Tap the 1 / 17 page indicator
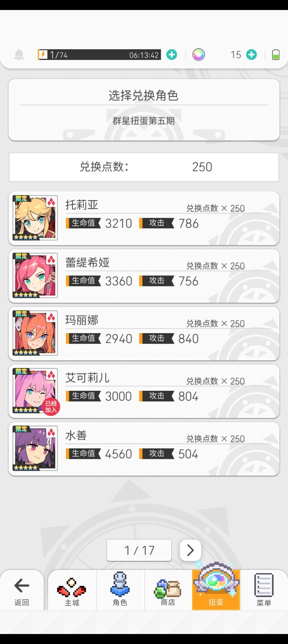288x644 pixels. pos(139,550)
